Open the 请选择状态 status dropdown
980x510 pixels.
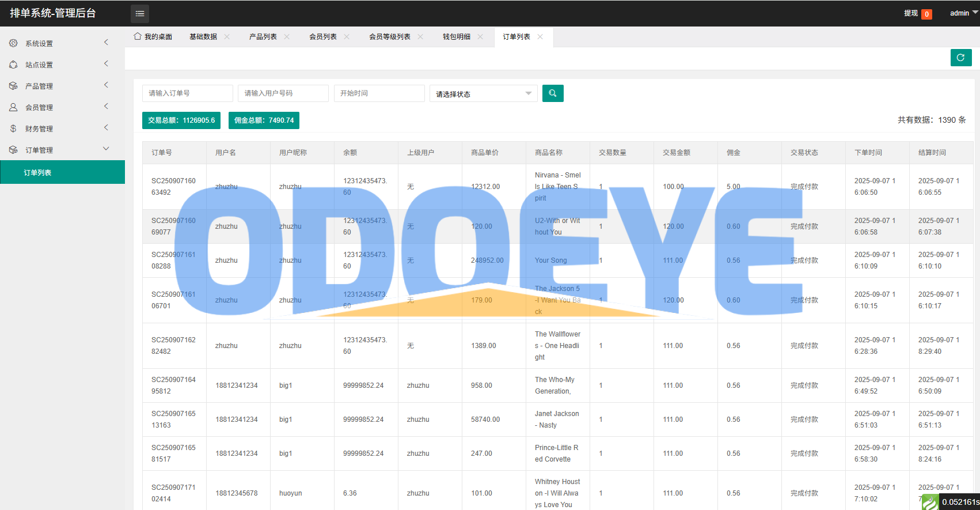click(x=483, y=94)
